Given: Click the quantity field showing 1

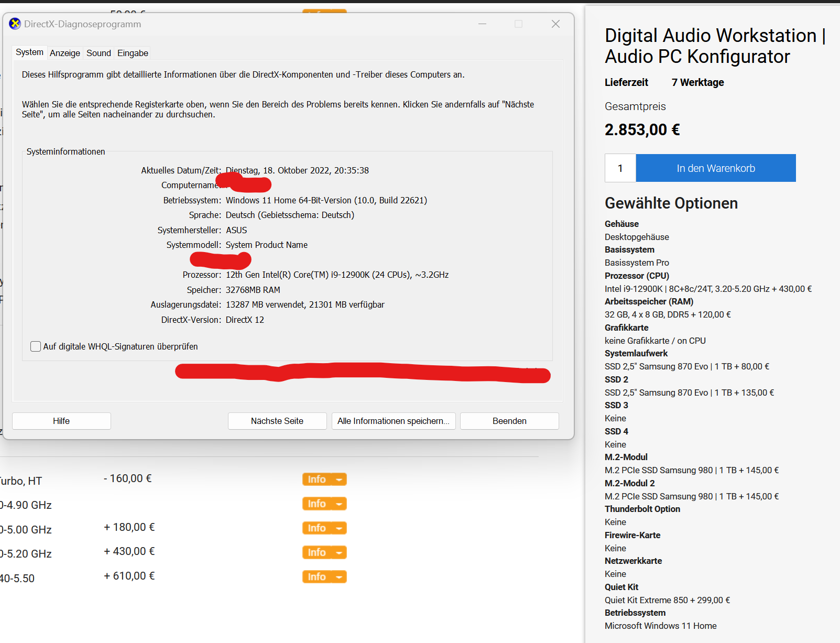Looking at the screenshot, I should [620, 168].
